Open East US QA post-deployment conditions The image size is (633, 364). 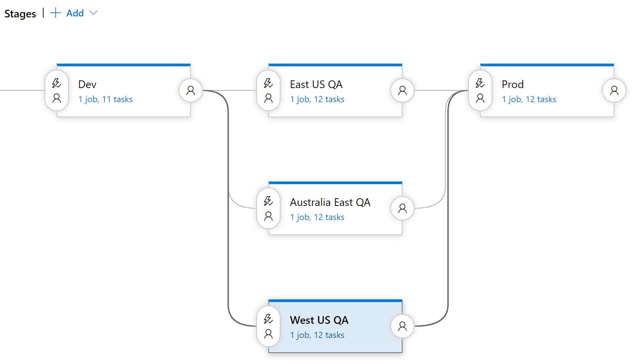[x=402, y=90]
